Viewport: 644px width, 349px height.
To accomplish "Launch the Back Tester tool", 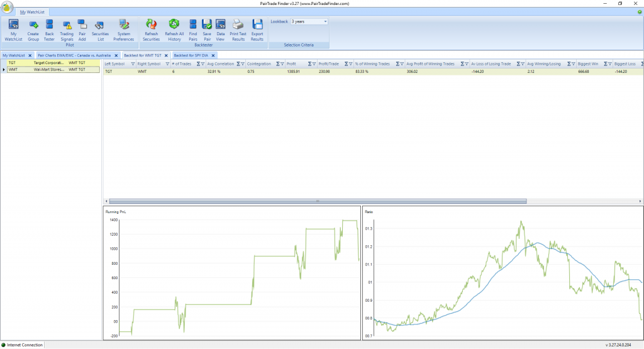I will 49,29.
